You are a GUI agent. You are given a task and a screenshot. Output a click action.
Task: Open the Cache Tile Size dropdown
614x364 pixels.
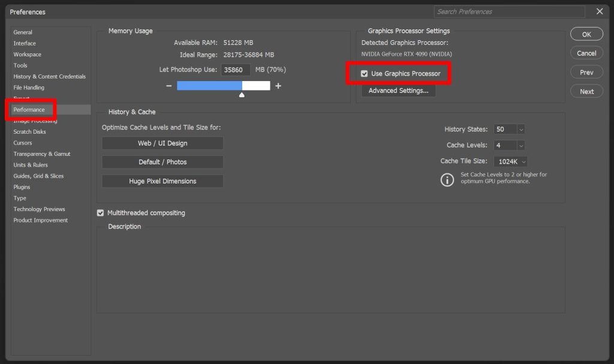pyautogui.click(x=511, y=161)
